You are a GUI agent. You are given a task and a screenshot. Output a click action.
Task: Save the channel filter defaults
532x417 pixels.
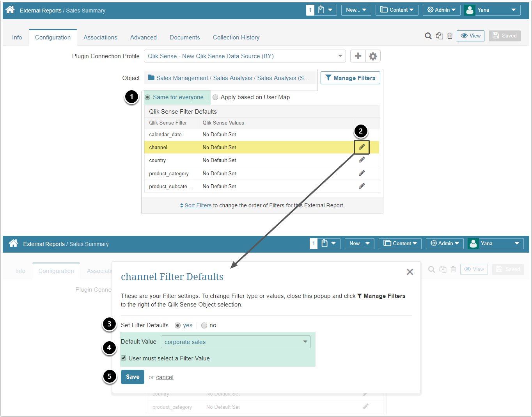click(x=133, y=377)
